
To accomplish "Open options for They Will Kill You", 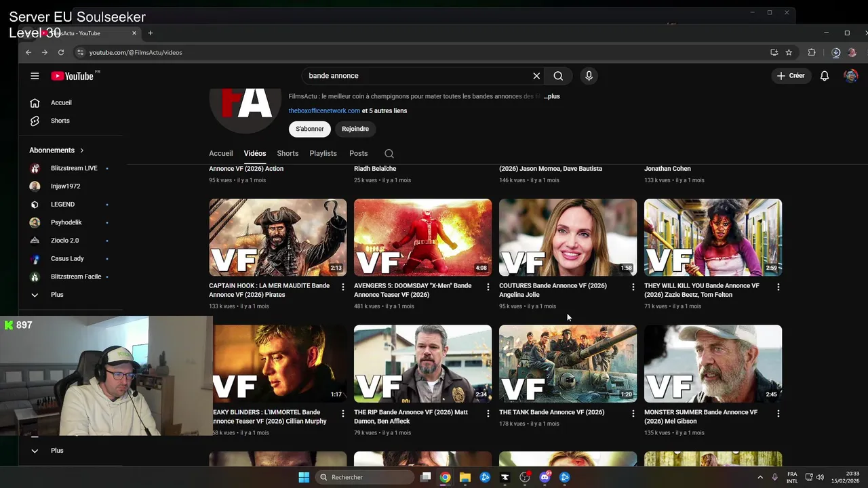I will [778, 287].
